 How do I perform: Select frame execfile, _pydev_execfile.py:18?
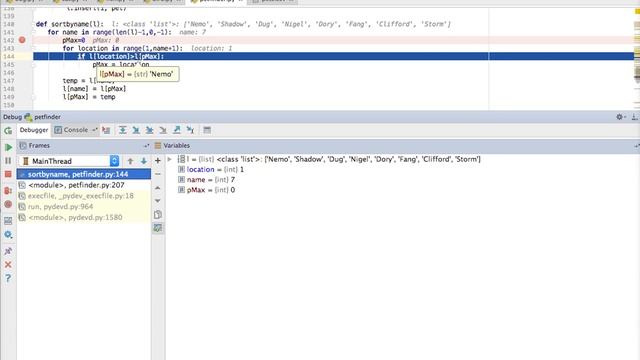(x=84, y=196)
